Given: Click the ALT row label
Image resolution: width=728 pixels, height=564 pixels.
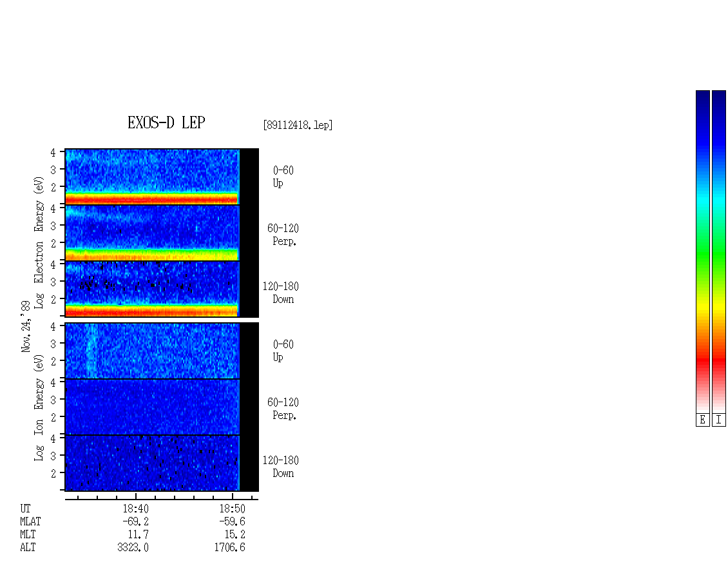Looking at the screenshot, I should point(28,548).
